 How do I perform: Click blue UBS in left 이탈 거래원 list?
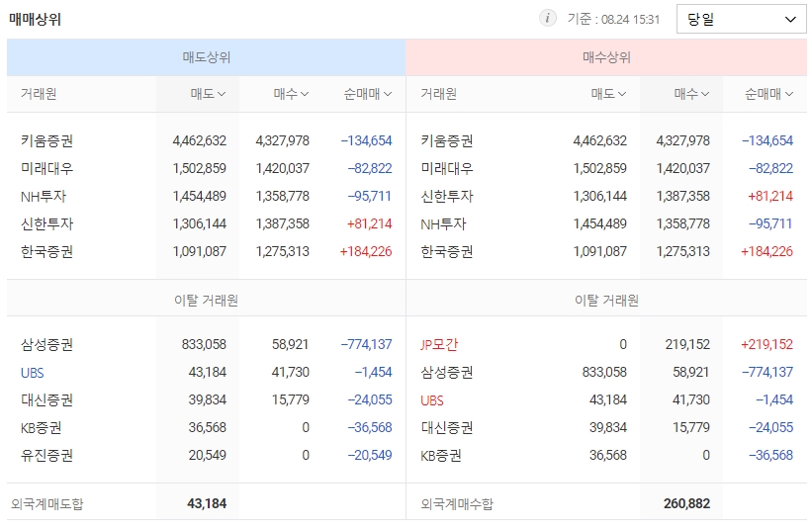tap(32, 373)
